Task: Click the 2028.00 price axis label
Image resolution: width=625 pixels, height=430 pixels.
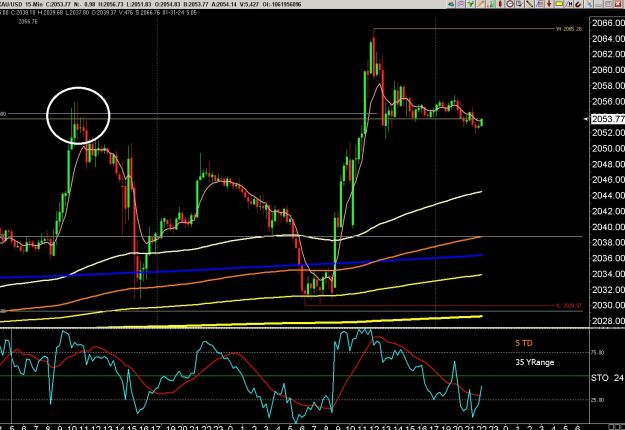Action: 608,320
